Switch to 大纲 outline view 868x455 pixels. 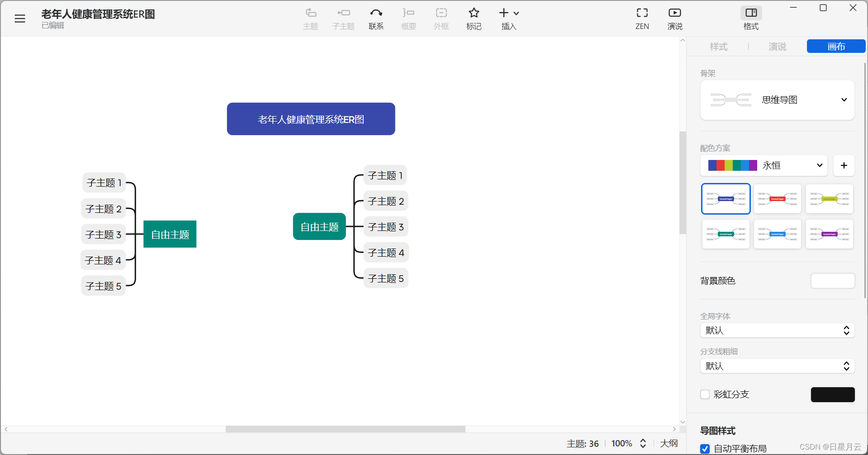tap(669, 444)
